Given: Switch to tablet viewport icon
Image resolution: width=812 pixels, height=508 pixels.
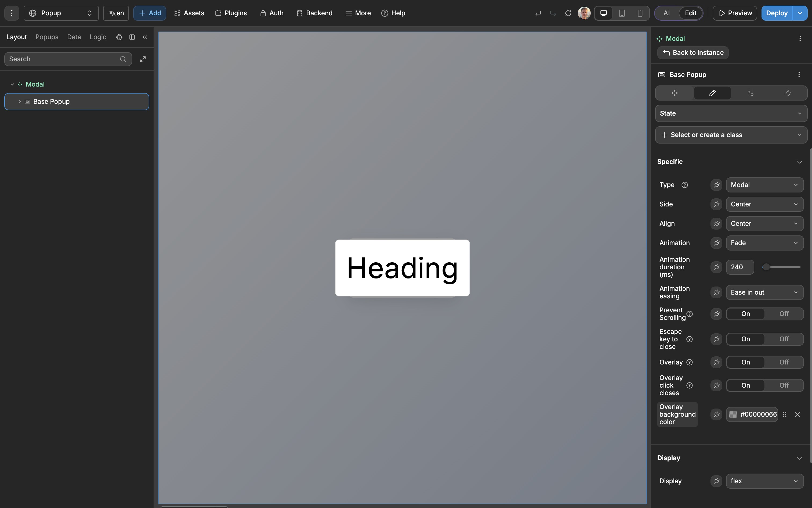Looking at the screenshot, I should click(622, 13).
